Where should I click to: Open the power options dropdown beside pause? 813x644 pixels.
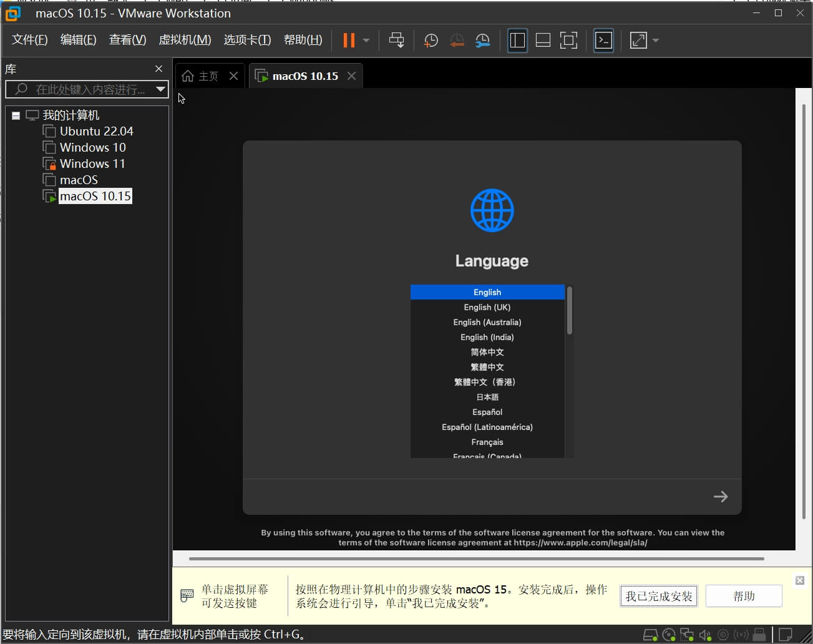click(x=366, y=41)
